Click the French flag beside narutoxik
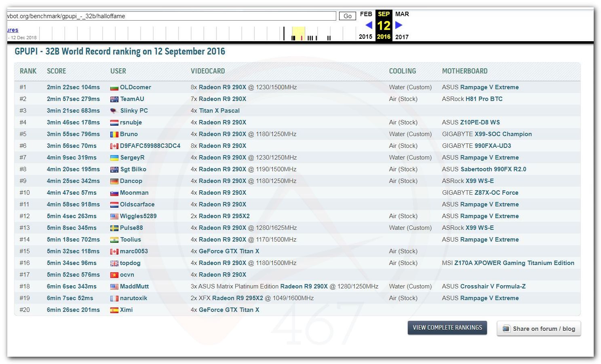 114,298
